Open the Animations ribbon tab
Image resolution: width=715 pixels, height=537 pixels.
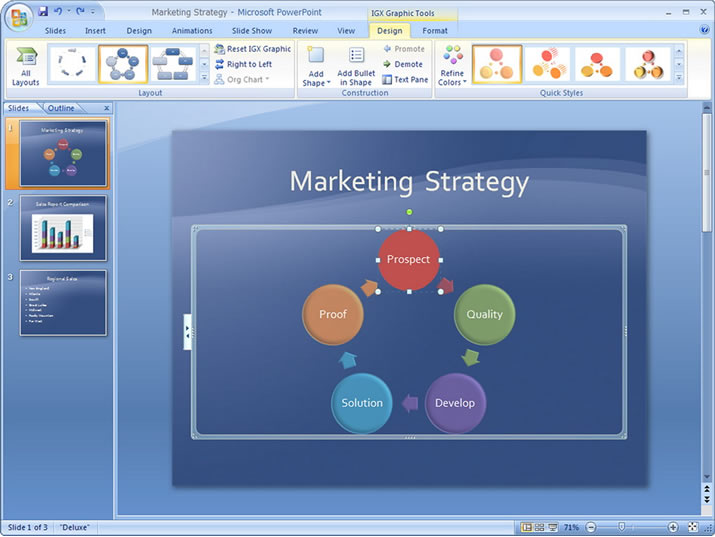(x=192, y=31)
